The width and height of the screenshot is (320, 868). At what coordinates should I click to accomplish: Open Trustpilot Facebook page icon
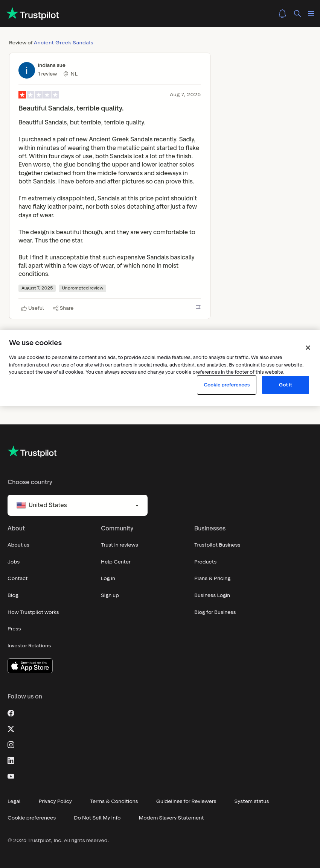click(11, 713)
